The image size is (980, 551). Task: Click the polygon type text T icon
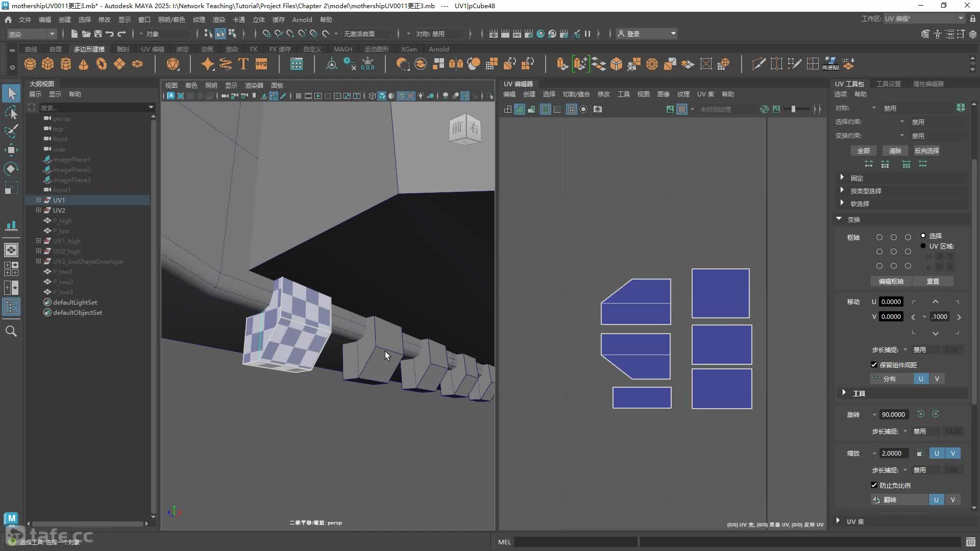(243, 64)
